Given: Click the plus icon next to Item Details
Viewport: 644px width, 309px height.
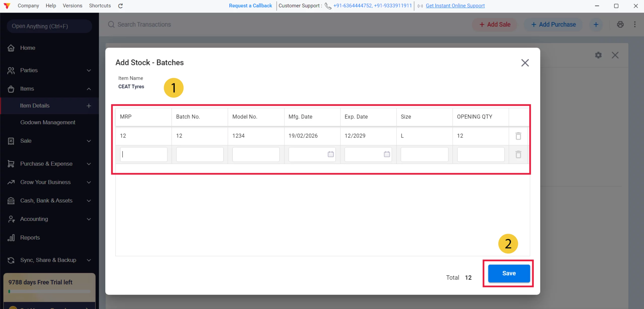Looking at the screenshot, I should [89, 106].
